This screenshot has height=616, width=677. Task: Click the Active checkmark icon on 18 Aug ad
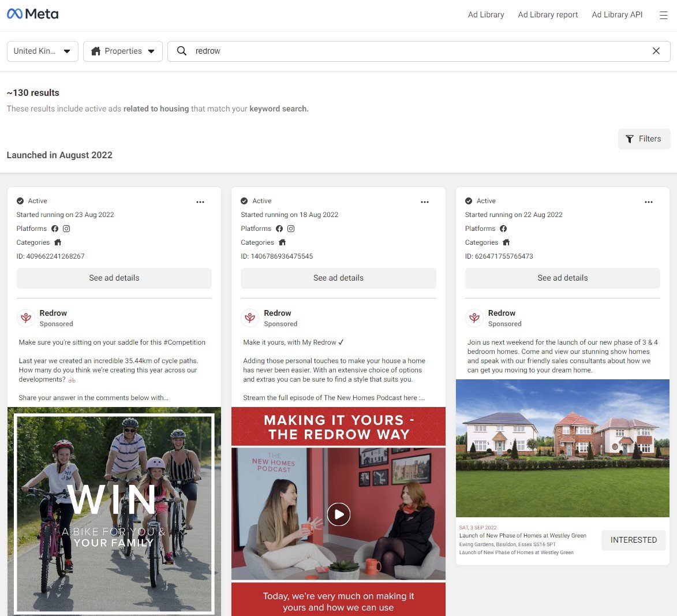(x=244, y=201)
